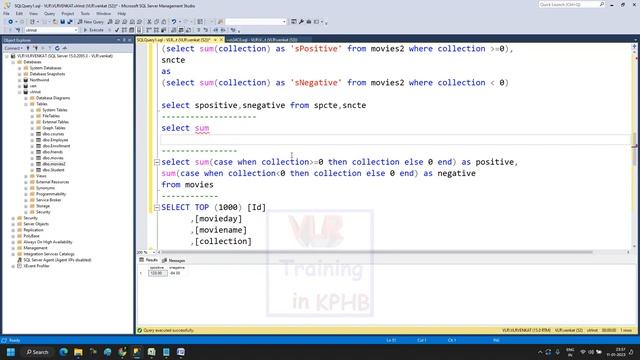
Task: Expand System Databases folder
Action: coord(20,68)
